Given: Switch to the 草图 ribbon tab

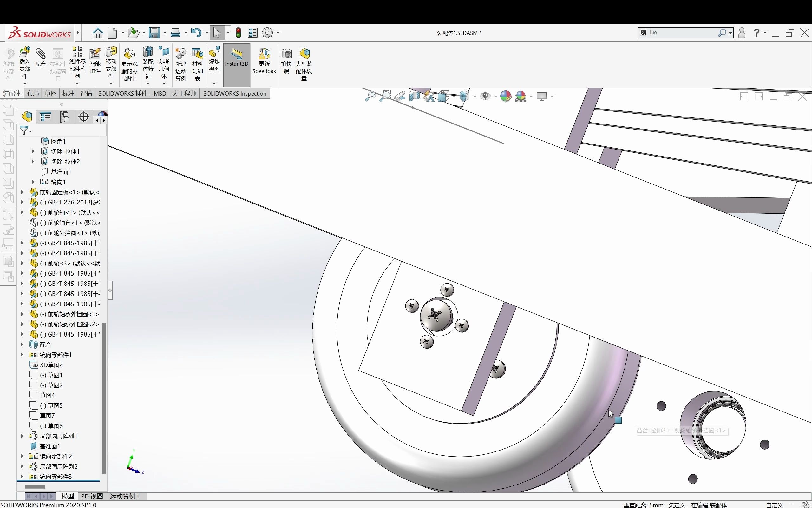Looking at the screenshot, I should pyautogui.click(x=51, y=93).
